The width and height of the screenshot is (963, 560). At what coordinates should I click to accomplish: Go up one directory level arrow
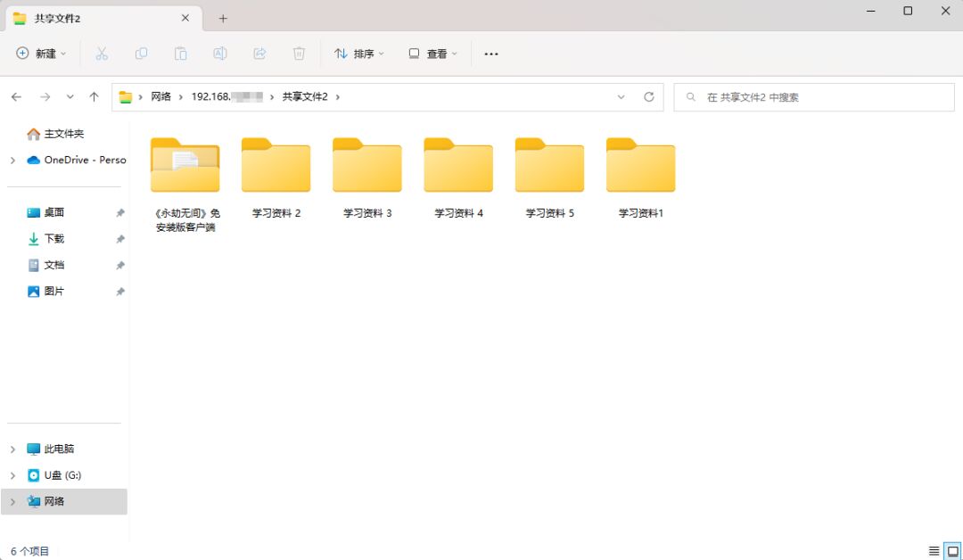coord(94,96)
